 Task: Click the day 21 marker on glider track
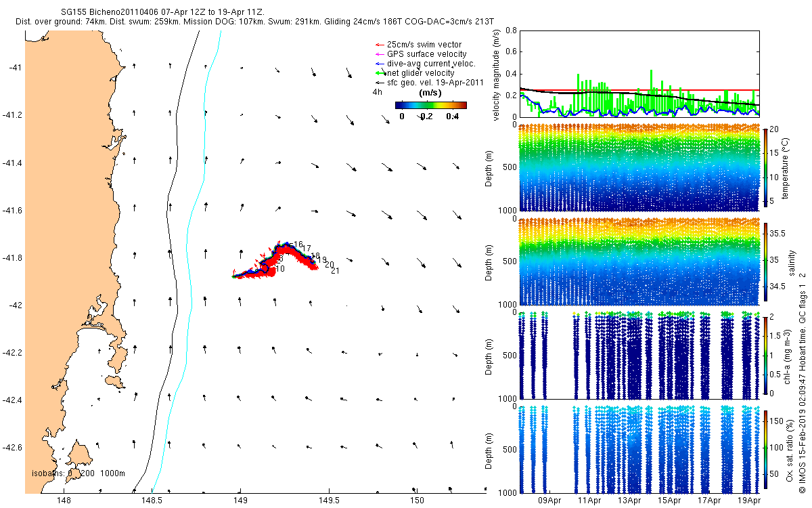pos(335,271)
